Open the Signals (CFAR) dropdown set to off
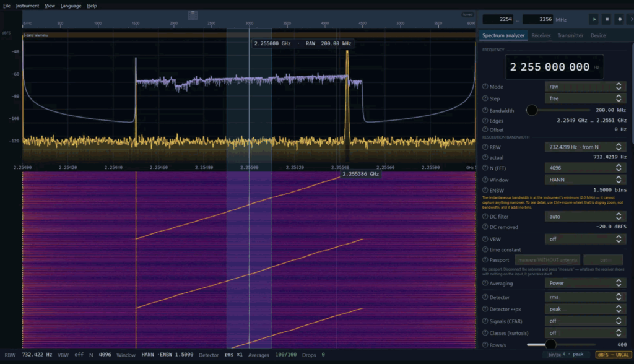The width and height of the screenshot is (634, 364). coord(586,321)
